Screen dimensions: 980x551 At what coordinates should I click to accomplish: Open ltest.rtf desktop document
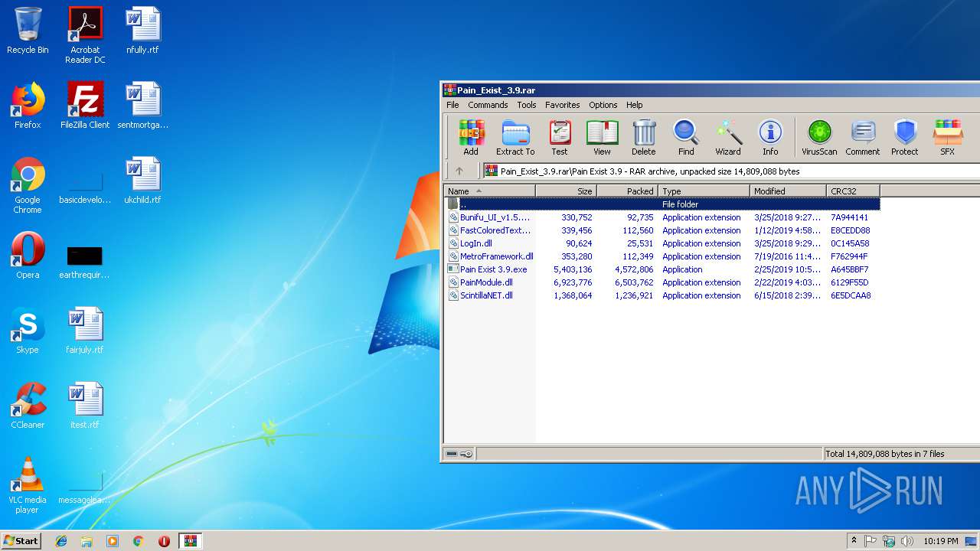(85, 406)
